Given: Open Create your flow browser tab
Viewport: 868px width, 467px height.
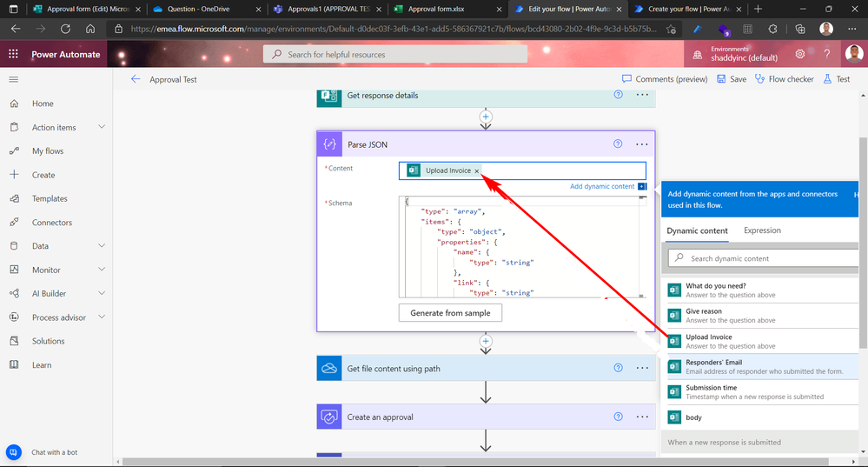Looking at the screenshot, I should [687, 9].
